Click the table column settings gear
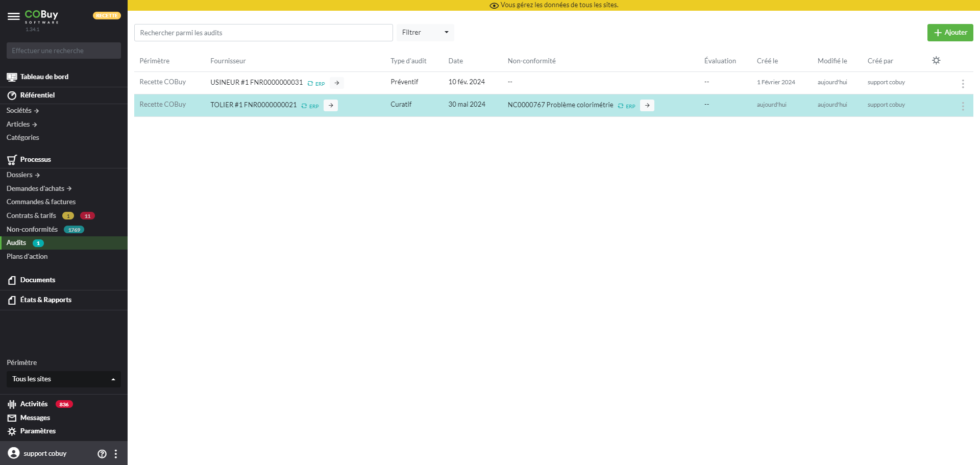 click(936, 60)
